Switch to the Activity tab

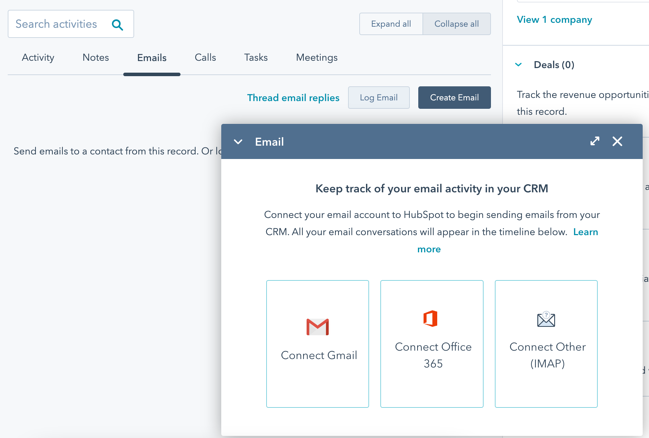38,58
